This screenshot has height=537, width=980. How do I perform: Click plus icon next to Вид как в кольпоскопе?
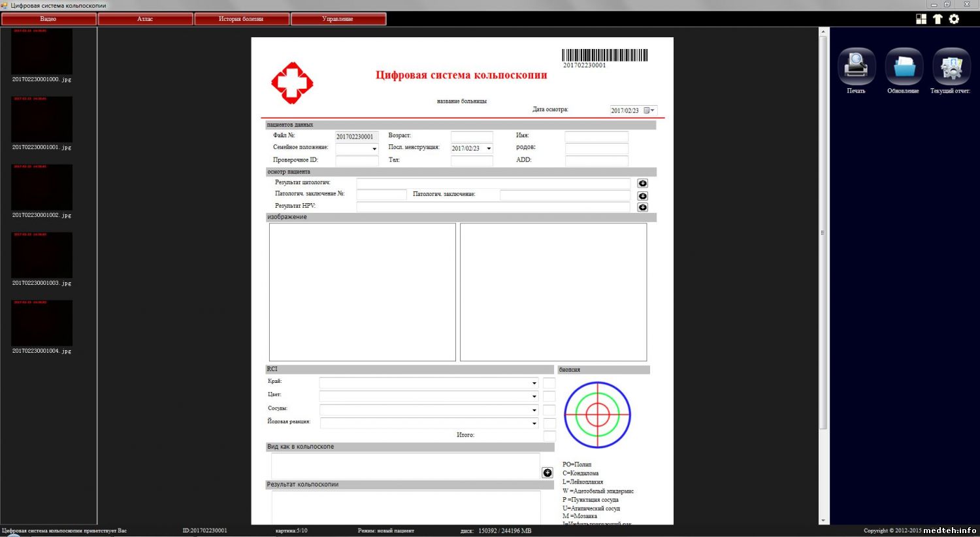(x=547, y=472)
